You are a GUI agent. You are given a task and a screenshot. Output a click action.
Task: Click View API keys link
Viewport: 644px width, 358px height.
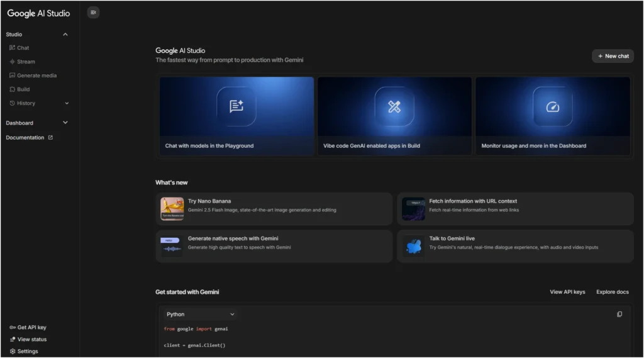point(567,292)
